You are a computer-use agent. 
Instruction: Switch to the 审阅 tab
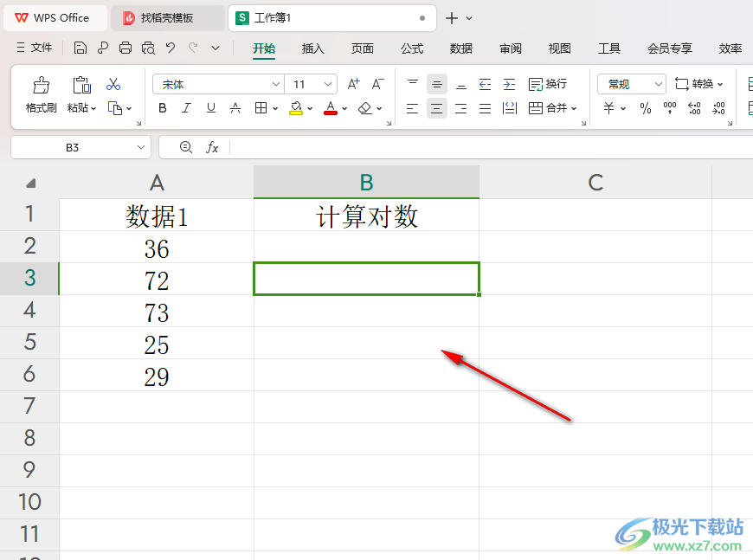click(x=511, y=48)
